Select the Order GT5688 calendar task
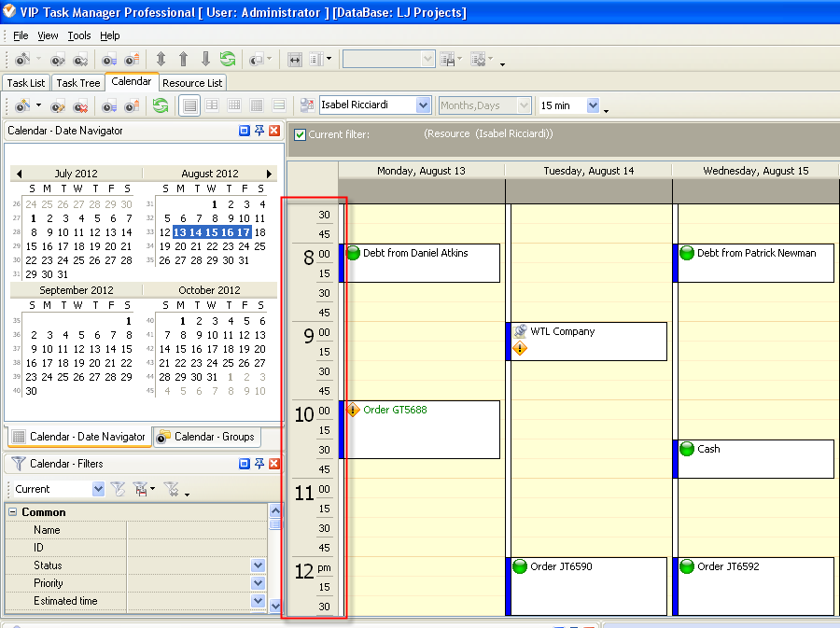 (x=420, y=429)
